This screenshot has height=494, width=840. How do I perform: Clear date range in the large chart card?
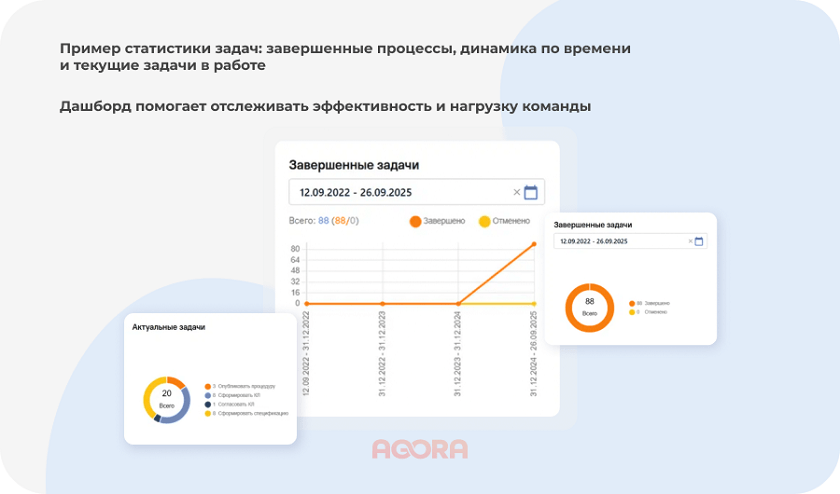click(x=517, y=192)
